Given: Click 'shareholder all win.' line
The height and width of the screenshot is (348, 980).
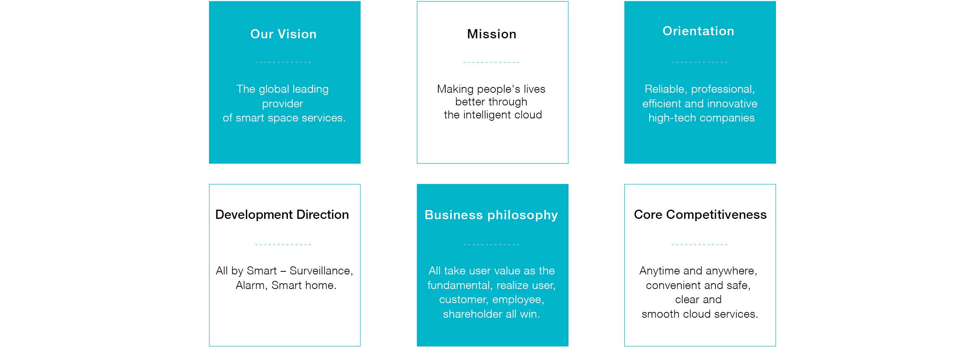Looking at the screenshot, I should click(492, 314).
